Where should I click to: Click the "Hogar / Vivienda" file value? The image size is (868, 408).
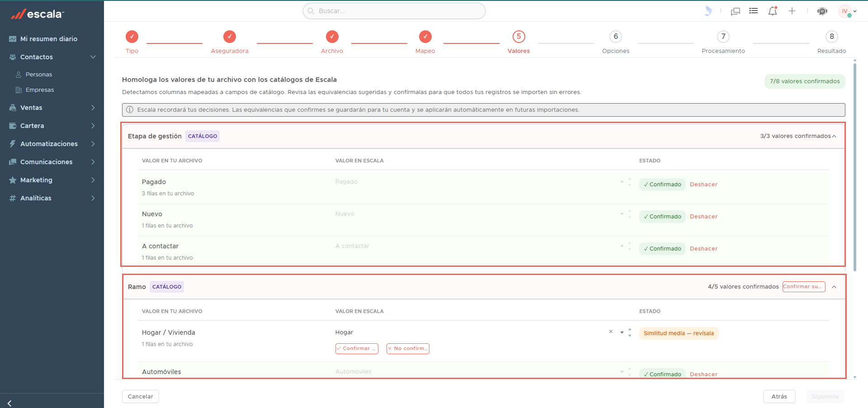(x=169, y=332)
